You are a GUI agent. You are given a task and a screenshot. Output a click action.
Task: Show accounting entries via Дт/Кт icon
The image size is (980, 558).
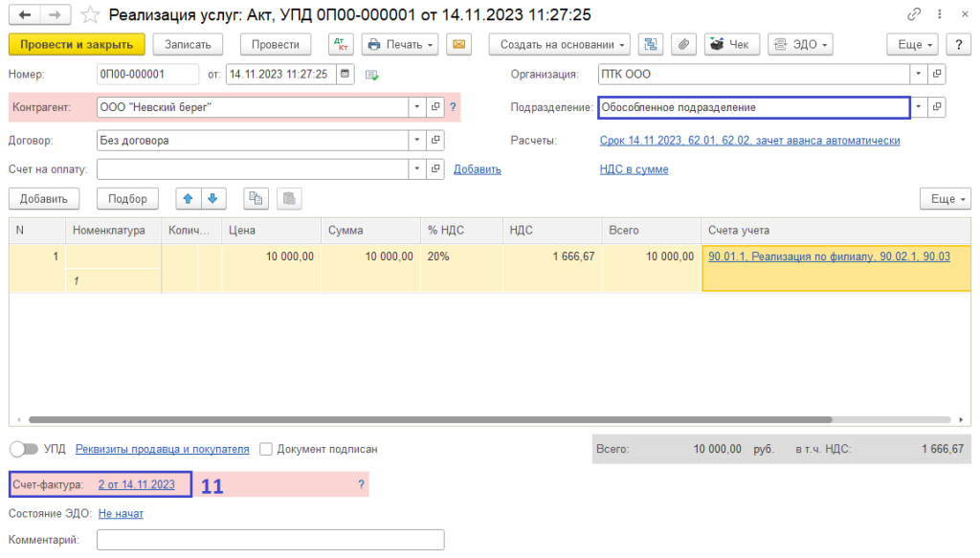tap(341, 45)
